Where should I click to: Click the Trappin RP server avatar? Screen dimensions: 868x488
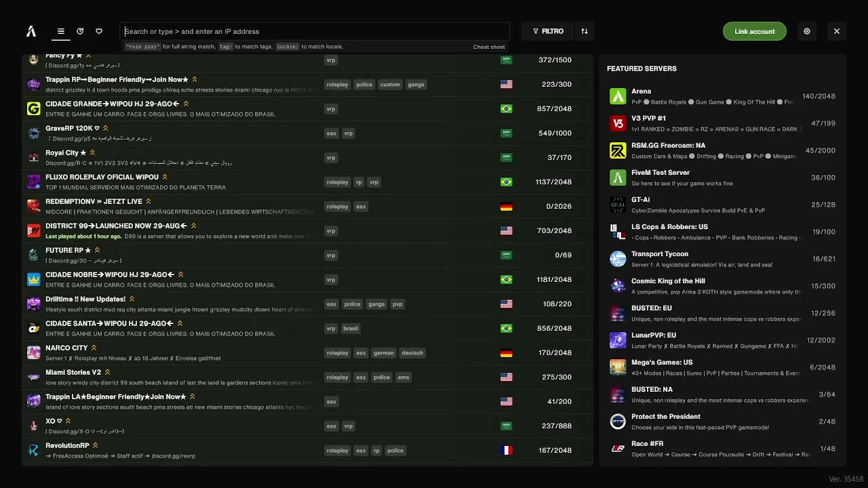pos(34,84)
